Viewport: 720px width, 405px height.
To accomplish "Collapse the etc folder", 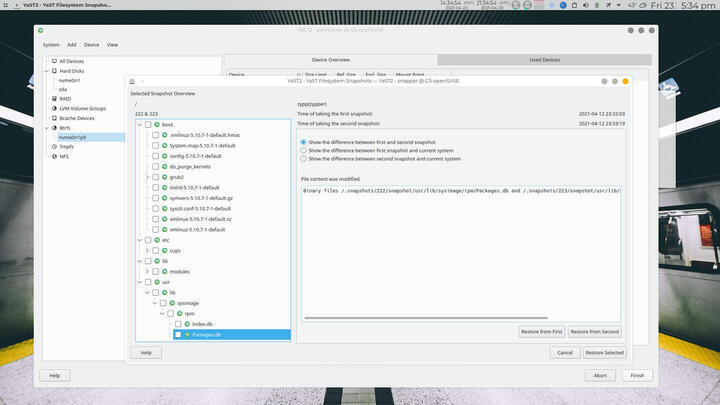I will (140, 240).
